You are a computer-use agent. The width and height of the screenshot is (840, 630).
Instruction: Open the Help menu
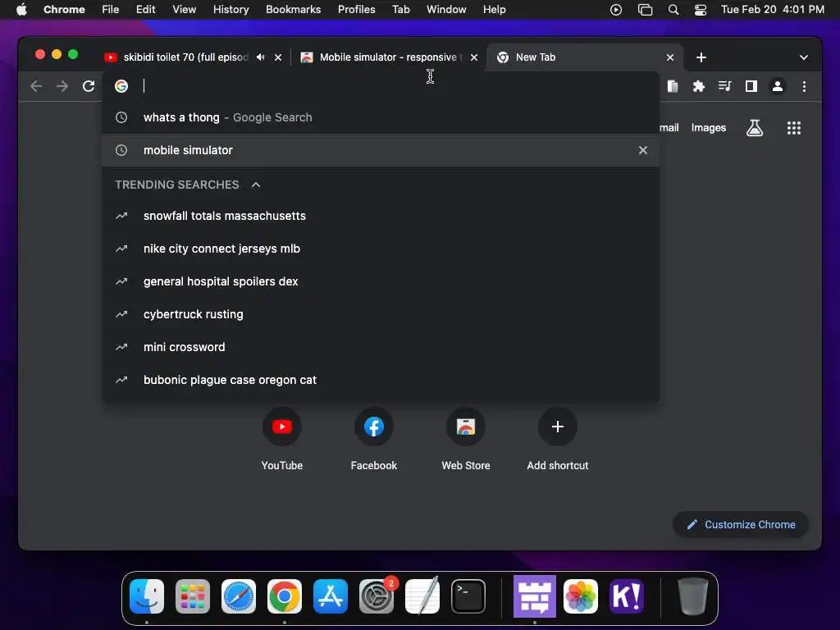point(494,10)
